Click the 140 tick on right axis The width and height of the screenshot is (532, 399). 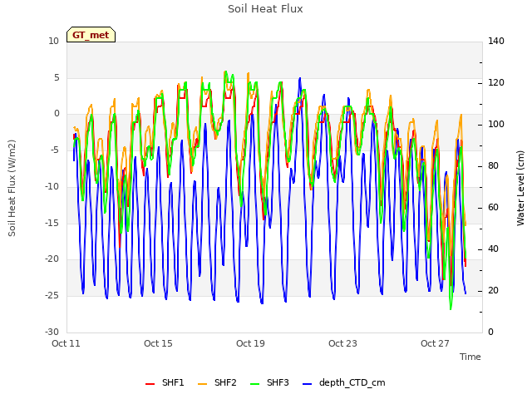tap(496, 42)
